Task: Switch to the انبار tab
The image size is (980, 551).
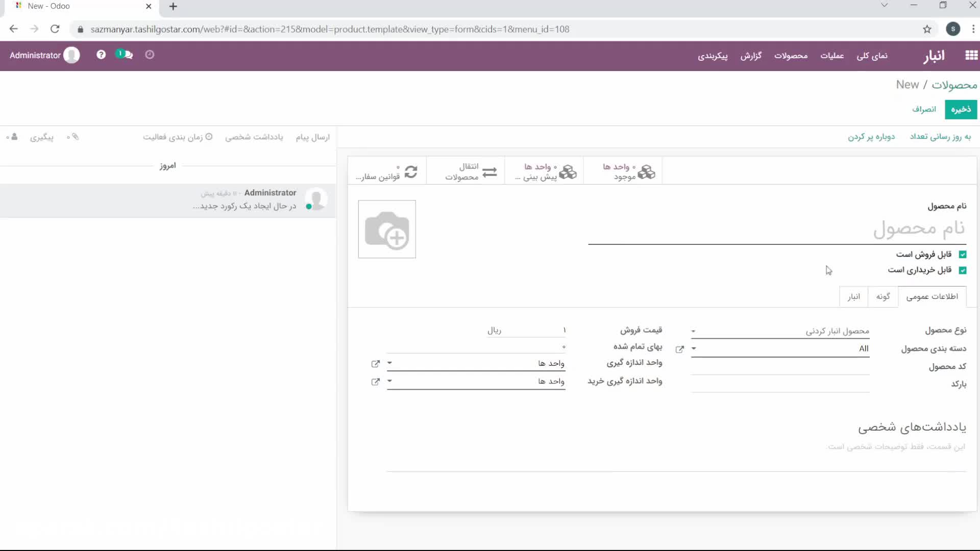Action: pos(853,296)
